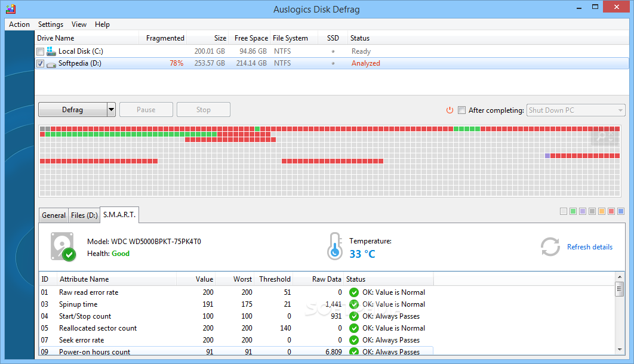This screenshot has width=634, height=364.
Task: Click the purple legend color square
Action: pos(583,211)
